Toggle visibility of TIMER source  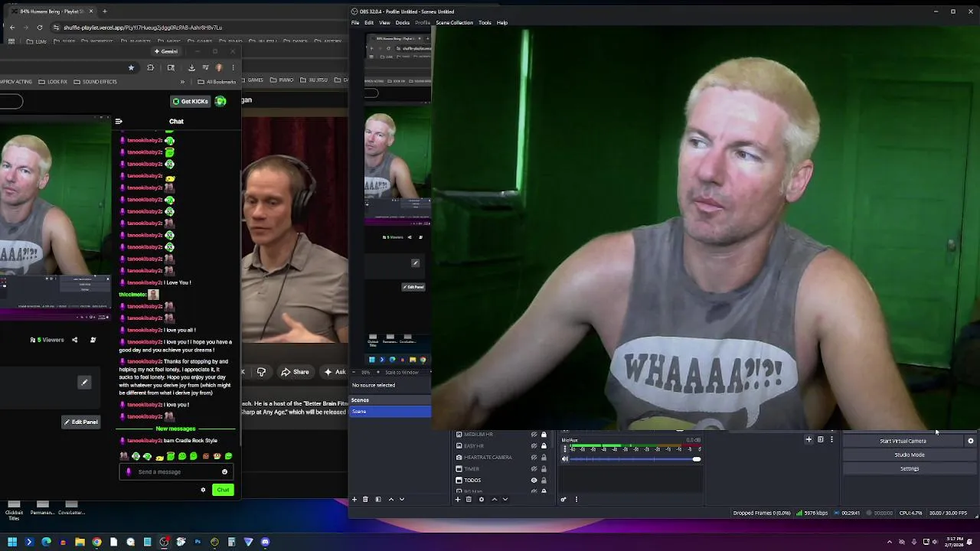click(534, 468)
